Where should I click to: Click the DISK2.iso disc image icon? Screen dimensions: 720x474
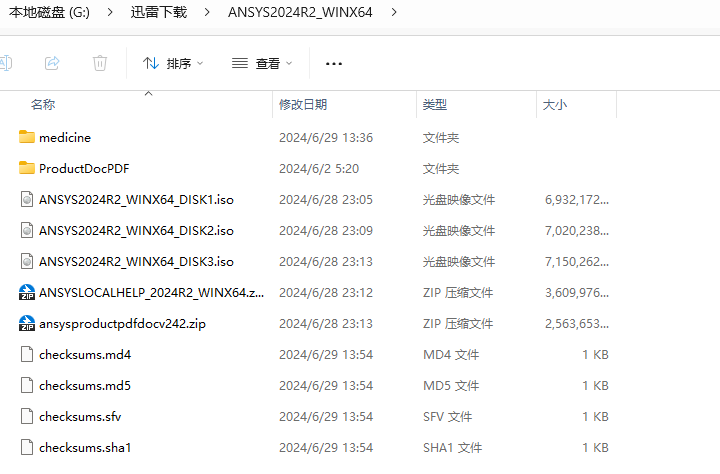tap(27, 230)
